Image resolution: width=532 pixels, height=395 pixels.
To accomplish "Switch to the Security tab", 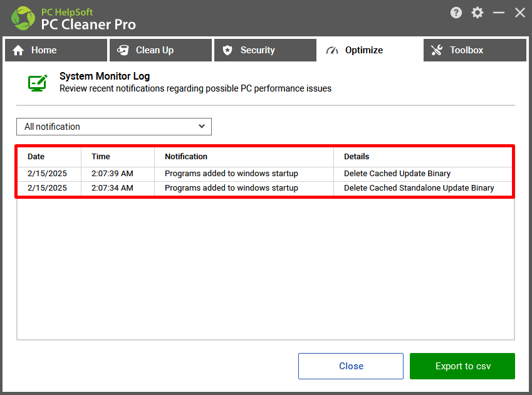I will pos(265,50).
